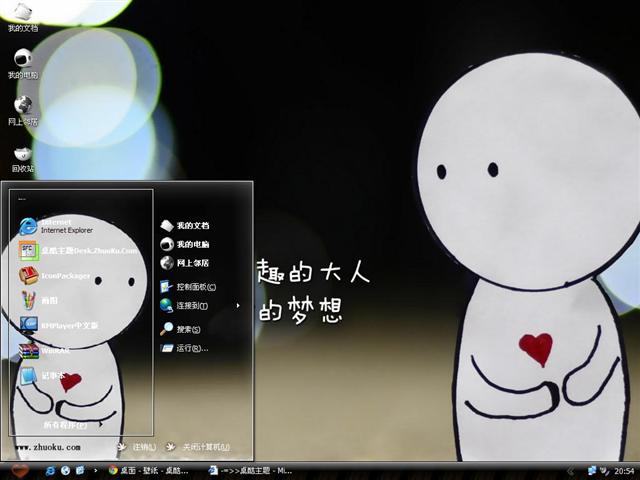Switch to 桌面 - 壁纸 - 桌酷 taskbar window
Screen dimensions: 640x480
point(148,471)
